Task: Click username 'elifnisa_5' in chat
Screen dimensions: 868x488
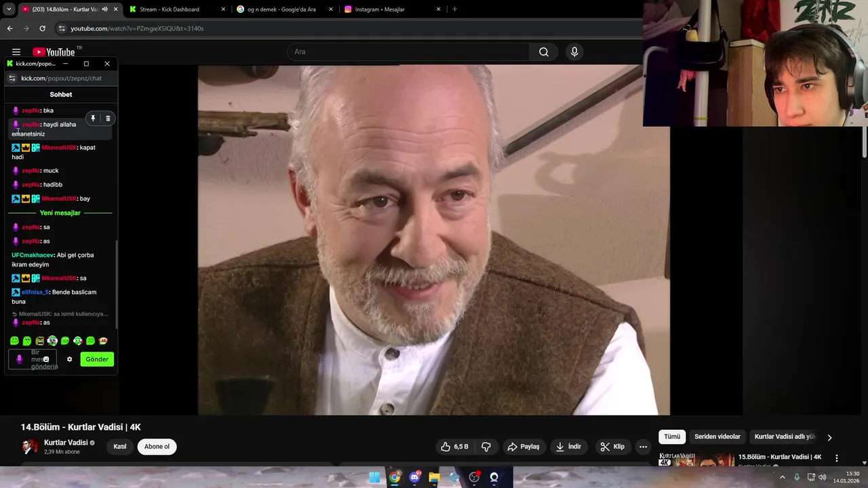Action: (35, 292)
